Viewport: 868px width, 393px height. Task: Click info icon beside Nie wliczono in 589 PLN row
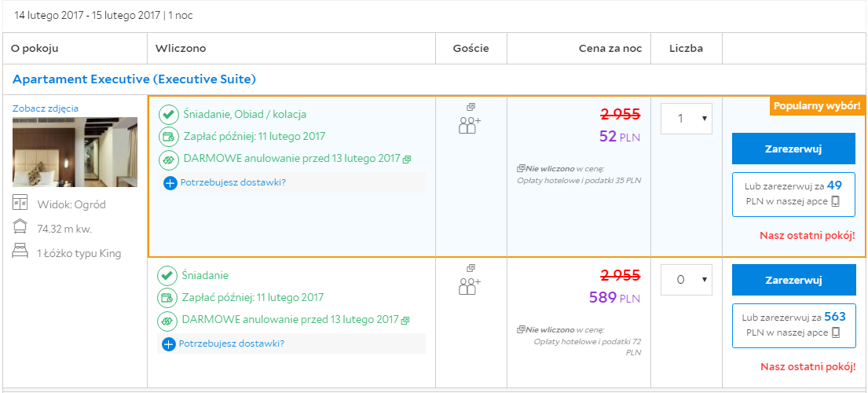[x=520, y=329]
